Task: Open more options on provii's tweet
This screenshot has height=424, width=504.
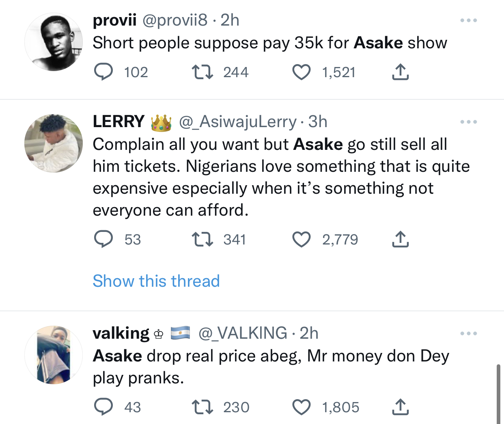Action: click(469, 20)
